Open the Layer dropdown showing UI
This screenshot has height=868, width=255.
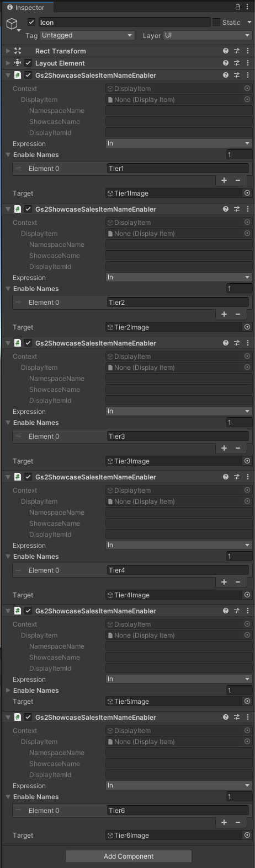[207, 35]
